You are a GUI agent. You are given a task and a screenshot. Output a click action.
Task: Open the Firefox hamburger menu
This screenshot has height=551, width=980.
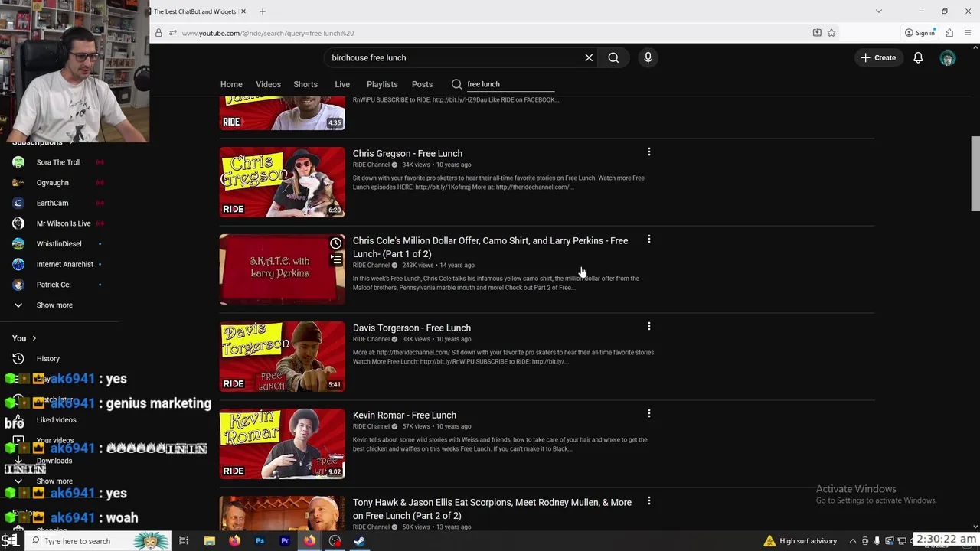(x=968, y=33)
